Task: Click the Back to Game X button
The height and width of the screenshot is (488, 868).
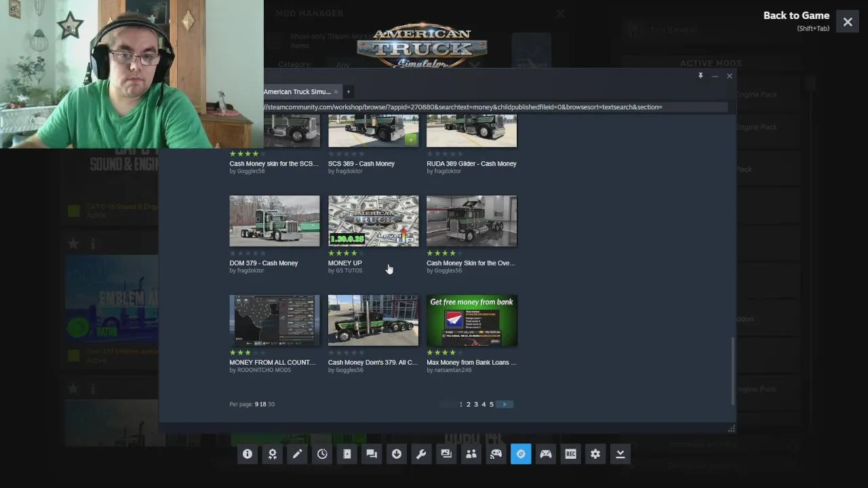Action: 848,22
